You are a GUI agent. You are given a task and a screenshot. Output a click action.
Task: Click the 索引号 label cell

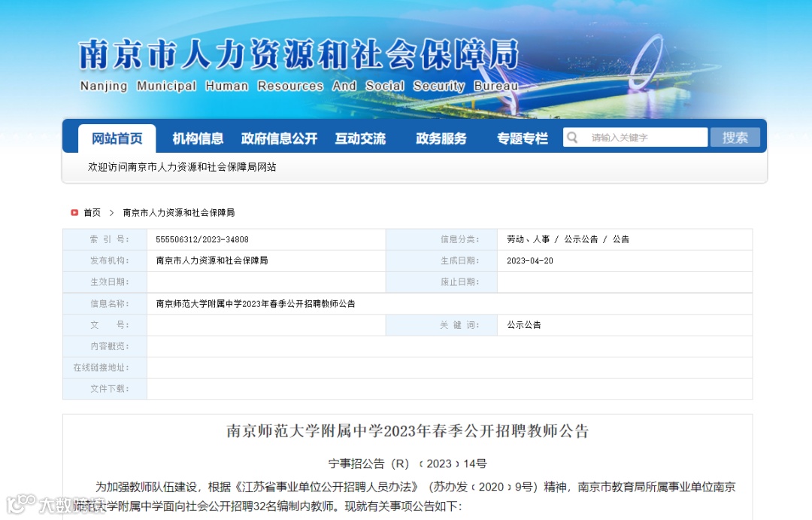[x=105, y=239]
